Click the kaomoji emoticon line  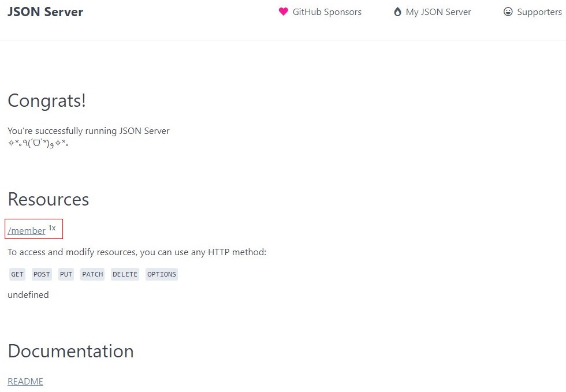coord(38,143)
